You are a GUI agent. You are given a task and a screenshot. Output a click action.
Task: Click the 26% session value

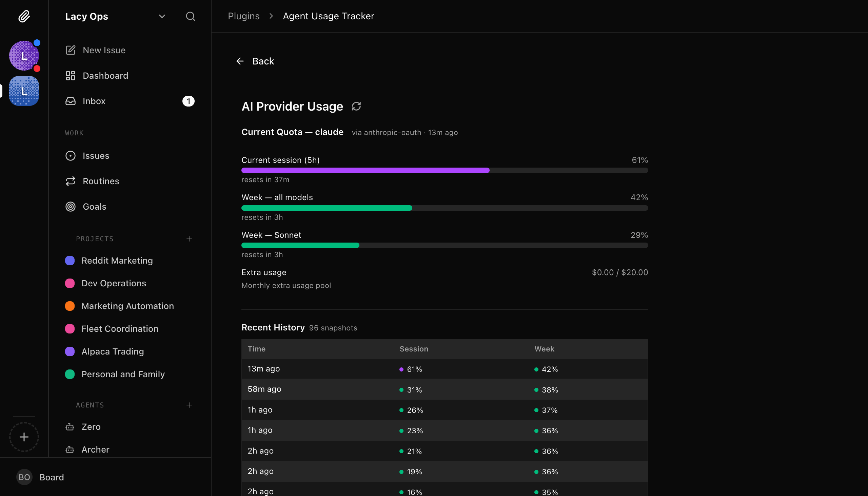tap(415, 410)
